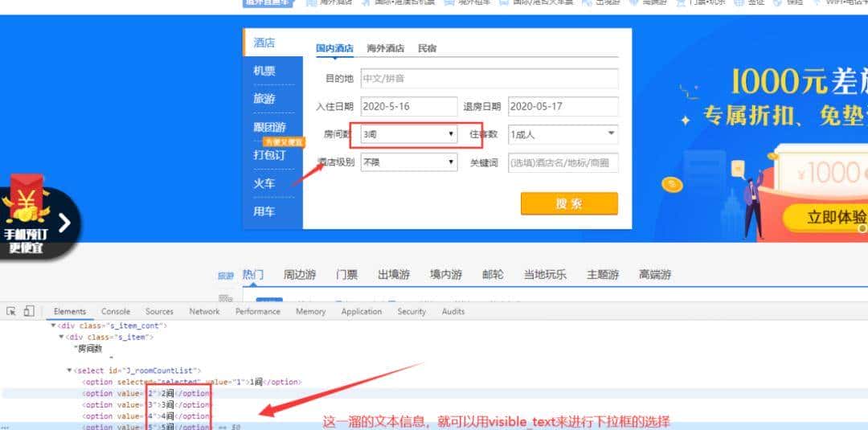
Task: Switch to DevTools Audits tab
Action: [x=452, y=312]
